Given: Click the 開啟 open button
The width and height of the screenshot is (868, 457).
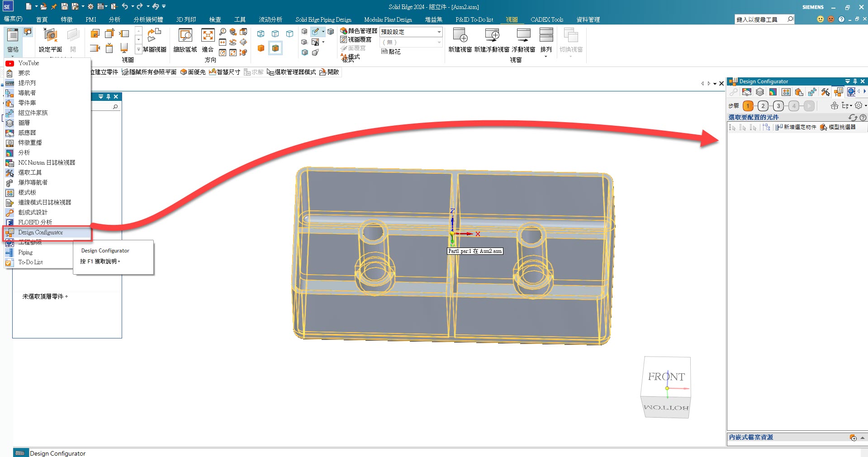Looking at the screenshot, I should tap(329, 72).
